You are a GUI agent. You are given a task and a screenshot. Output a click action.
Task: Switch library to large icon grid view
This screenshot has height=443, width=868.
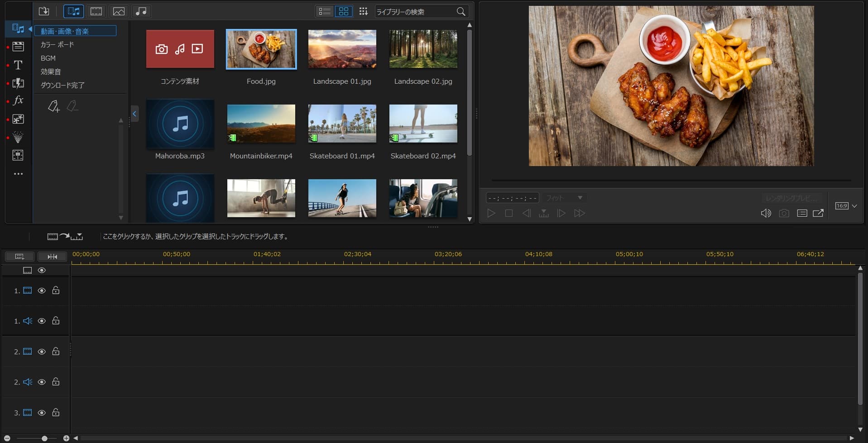click(344, 11)
